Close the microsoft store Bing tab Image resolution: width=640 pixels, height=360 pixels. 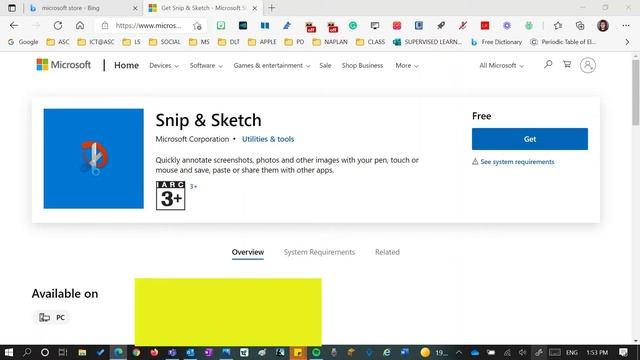(x=135, y=8)
